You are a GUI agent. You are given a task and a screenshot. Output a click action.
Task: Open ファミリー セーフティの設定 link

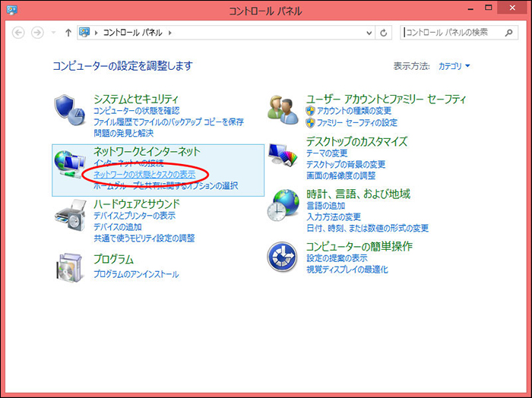357,122
